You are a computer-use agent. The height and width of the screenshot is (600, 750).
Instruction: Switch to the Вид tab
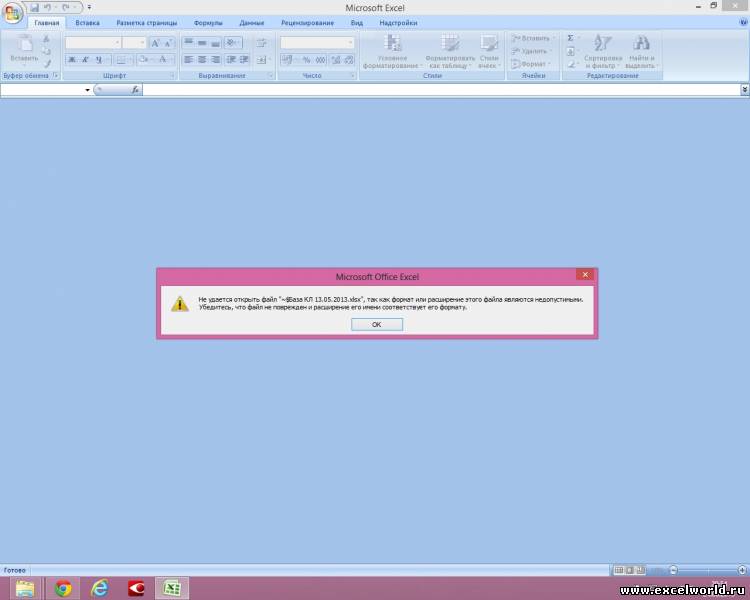pos(356,23)
